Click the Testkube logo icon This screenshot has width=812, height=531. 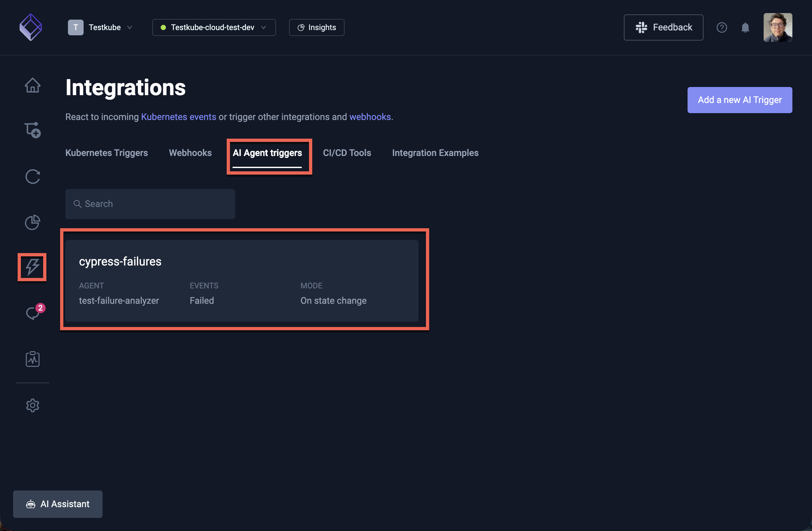[31, 27]
